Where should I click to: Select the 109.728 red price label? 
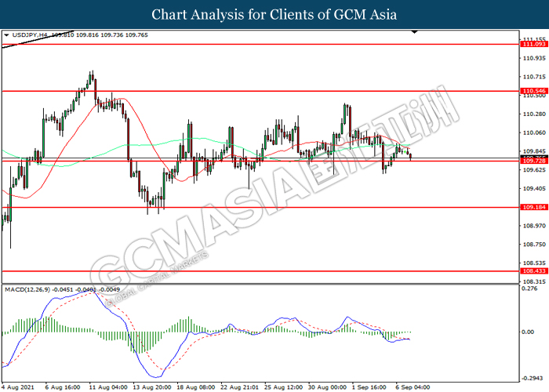(x=534, y=161)
